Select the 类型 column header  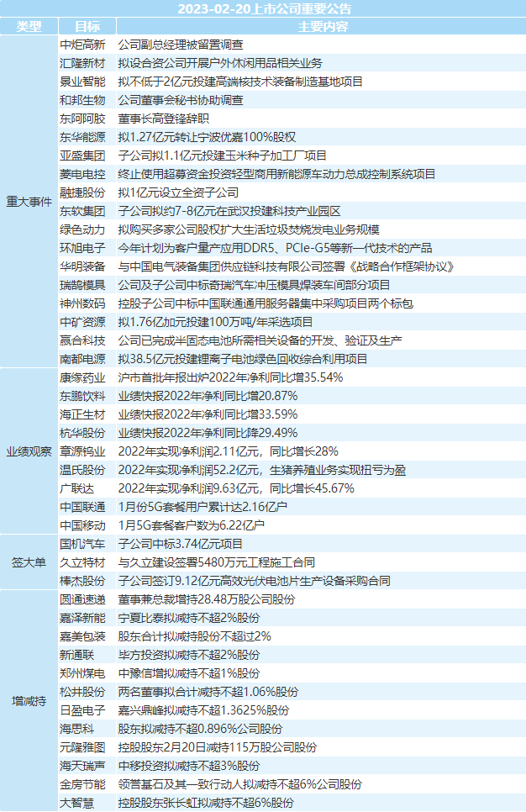[x=29, y=26]
